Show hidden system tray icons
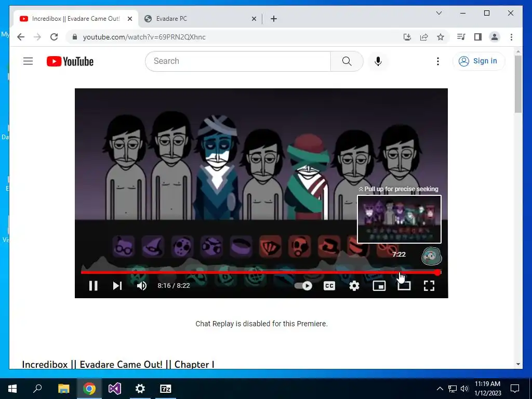The image size is (532, 399). (x=440, y=389)
